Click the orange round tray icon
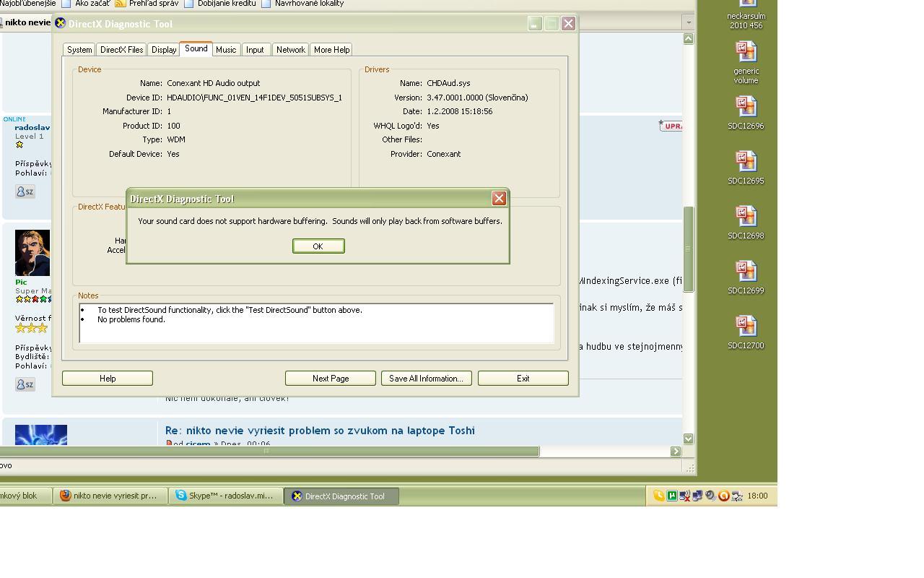Viewport: 924px width, 578px height. 723,496
